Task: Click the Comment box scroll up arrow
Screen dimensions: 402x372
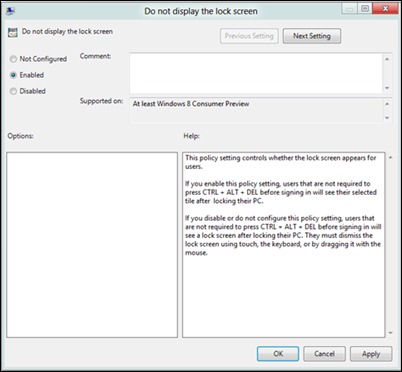Action: point(387,59)
